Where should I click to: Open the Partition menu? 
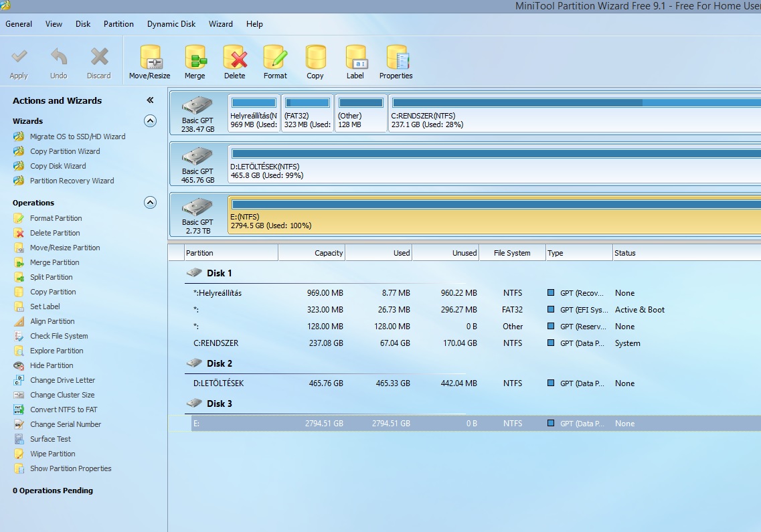tap(118, 24)
